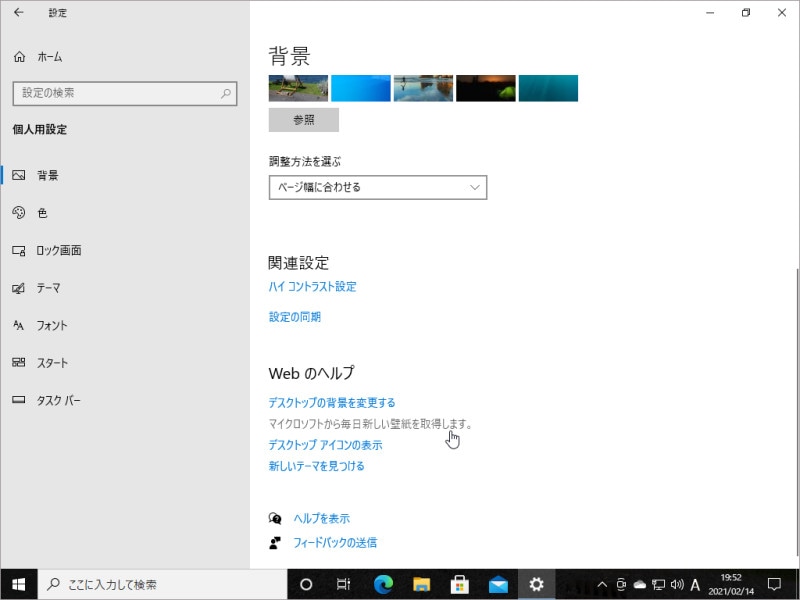Open the 調整方法を選ぶ fit dropdown

tap(377, 187)
